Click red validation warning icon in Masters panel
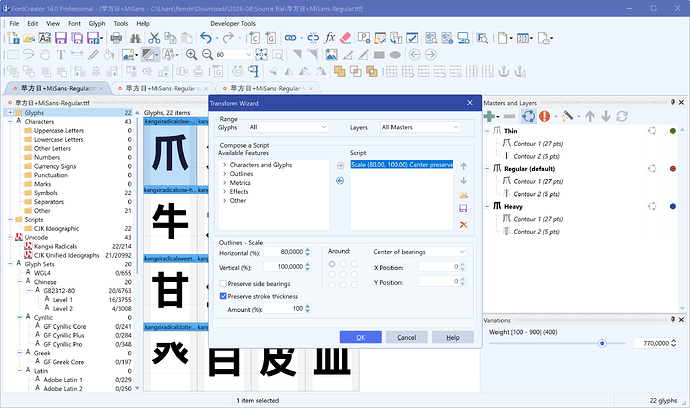The image size is (690, 408). (x=545, y=117)
